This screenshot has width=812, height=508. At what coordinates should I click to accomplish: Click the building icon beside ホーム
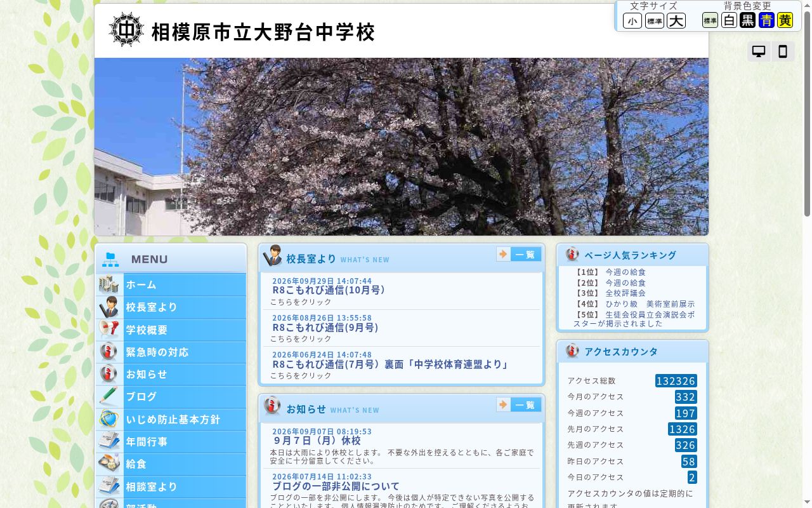coord(109,284)
